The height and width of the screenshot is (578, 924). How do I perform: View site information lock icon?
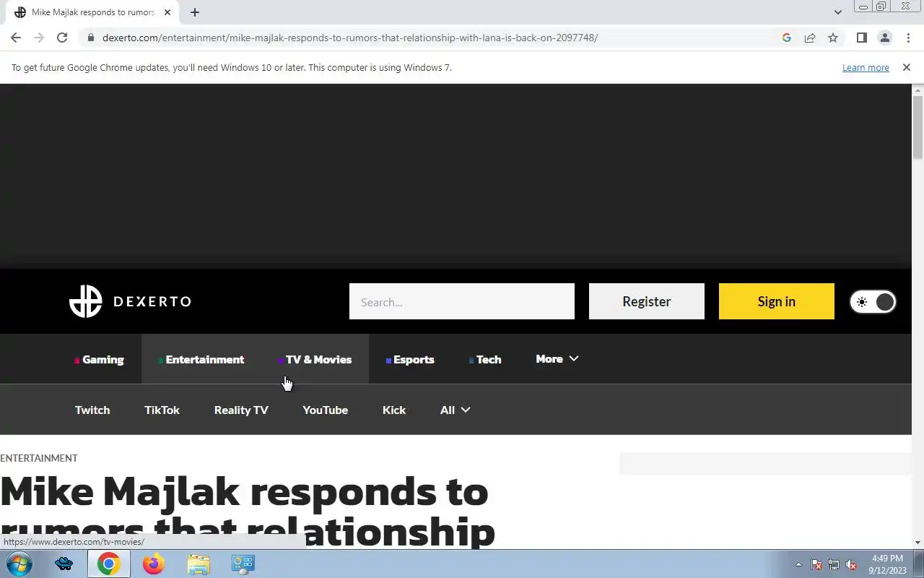90,38
